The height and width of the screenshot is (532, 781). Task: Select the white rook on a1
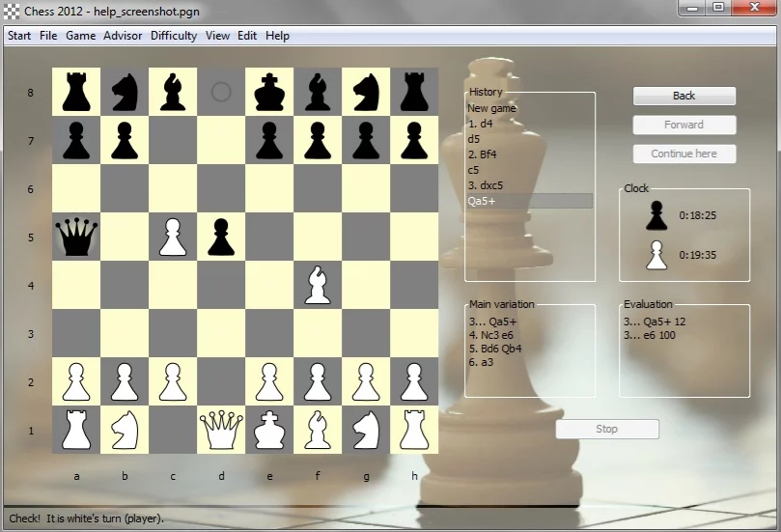[x=76, y=430]
